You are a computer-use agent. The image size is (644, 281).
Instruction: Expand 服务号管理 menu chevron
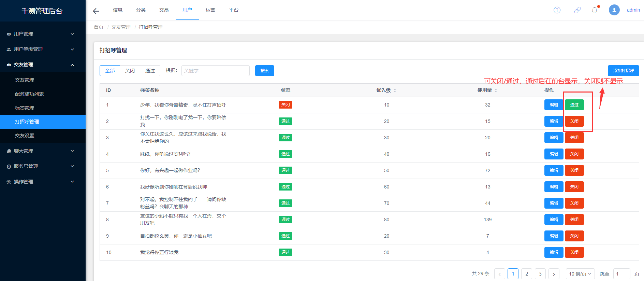tap(72, 166)
